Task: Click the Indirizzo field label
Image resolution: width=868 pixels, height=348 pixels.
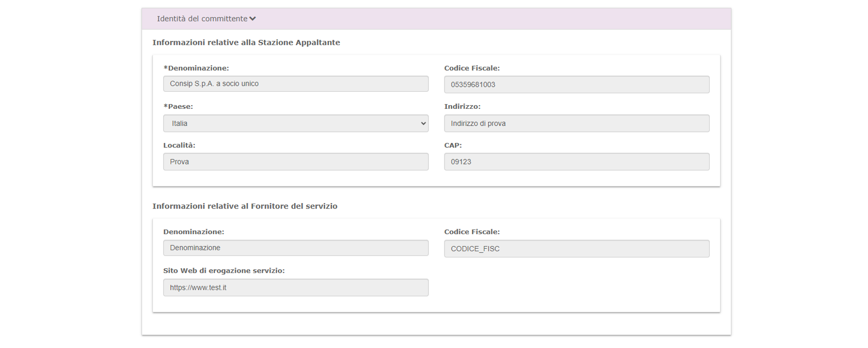Action: [462, 107]
